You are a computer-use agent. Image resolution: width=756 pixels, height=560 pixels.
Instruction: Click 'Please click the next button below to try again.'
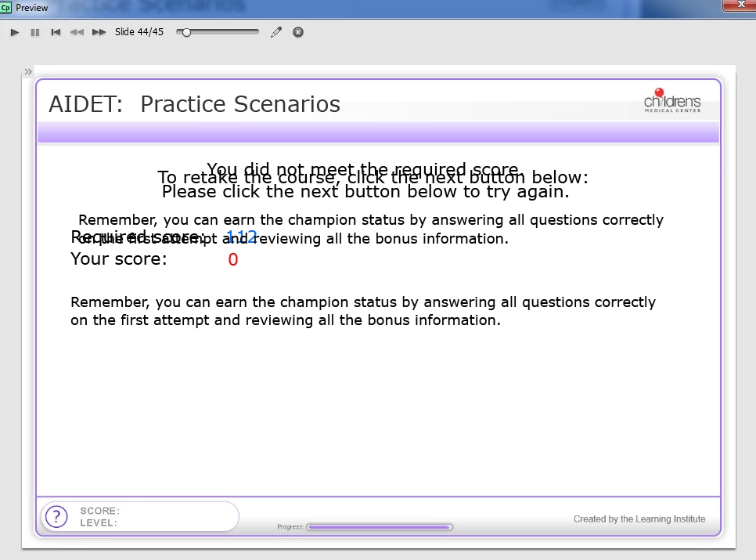(x=365, y=192)
